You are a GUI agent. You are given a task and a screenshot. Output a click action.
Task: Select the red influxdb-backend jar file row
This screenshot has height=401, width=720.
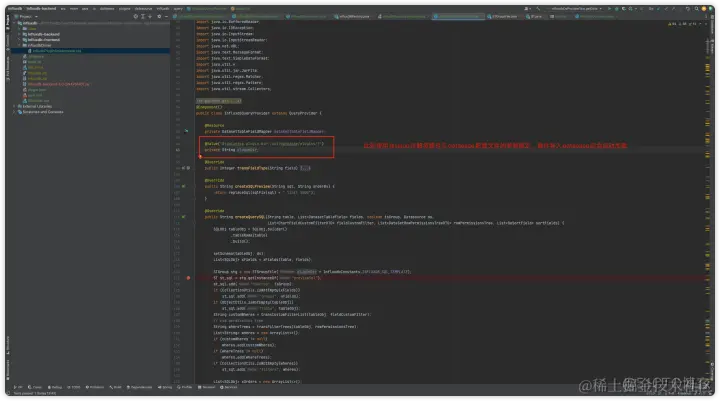59,84
